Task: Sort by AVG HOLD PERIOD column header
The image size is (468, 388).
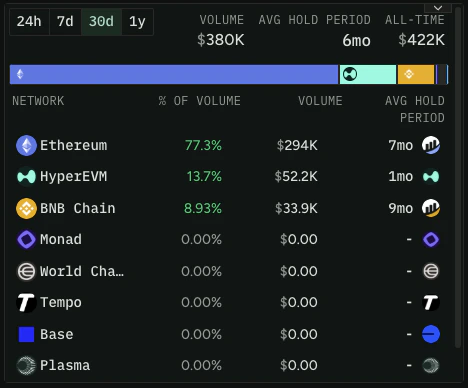Action: point(415,109)
